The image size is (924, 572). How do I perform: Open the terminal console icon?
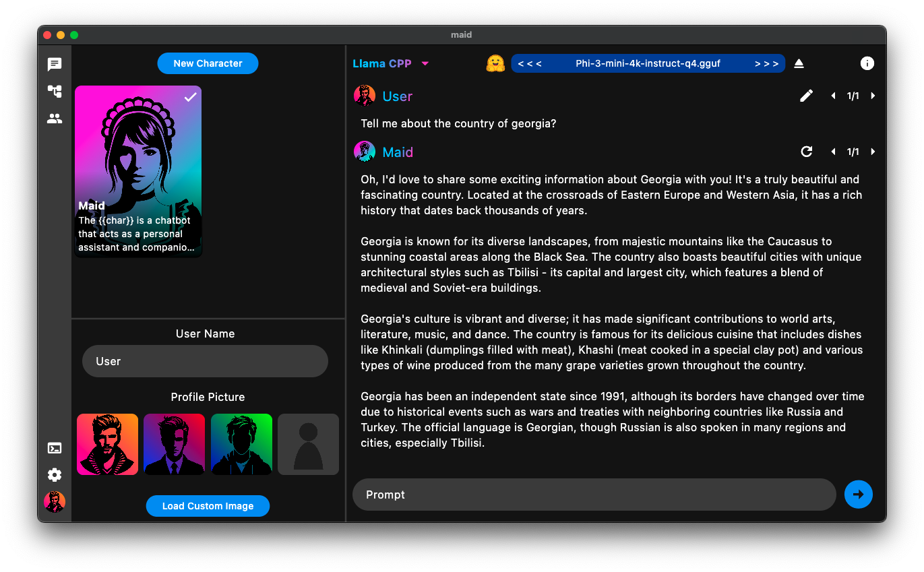(x=55, y=448)
